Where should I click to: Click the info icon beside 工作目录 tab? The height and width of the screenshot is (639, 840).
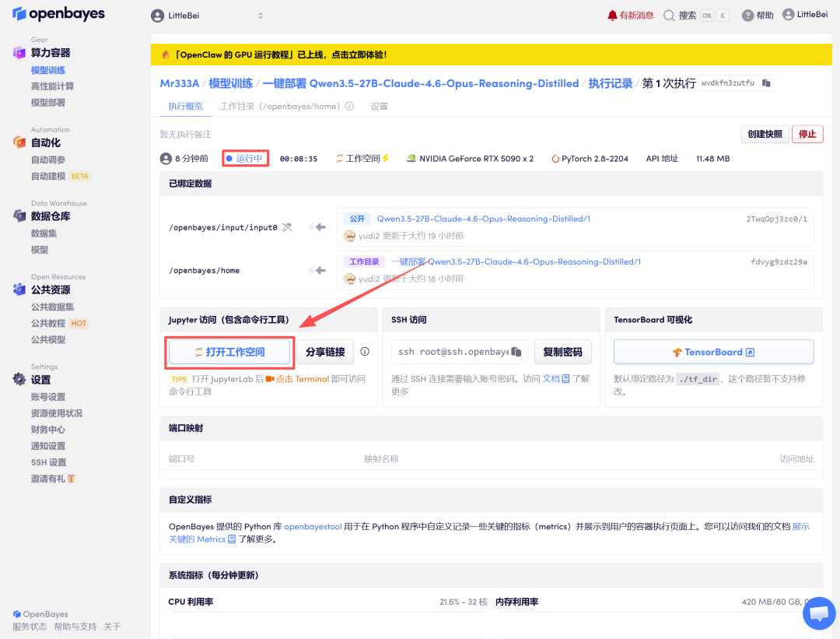tap(349, 106)
